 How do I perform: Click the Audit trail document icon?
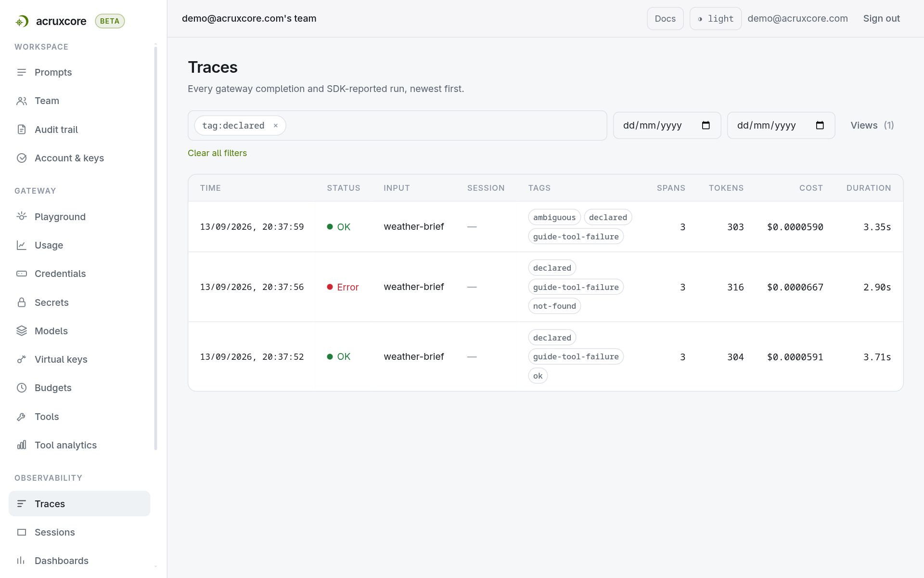click(x=22, y=129)
